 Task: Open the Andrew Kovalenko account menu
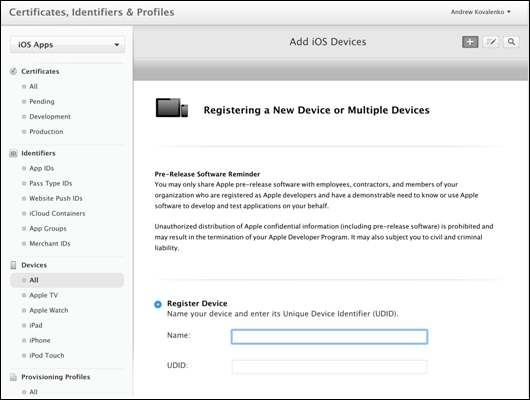[480, 12]
